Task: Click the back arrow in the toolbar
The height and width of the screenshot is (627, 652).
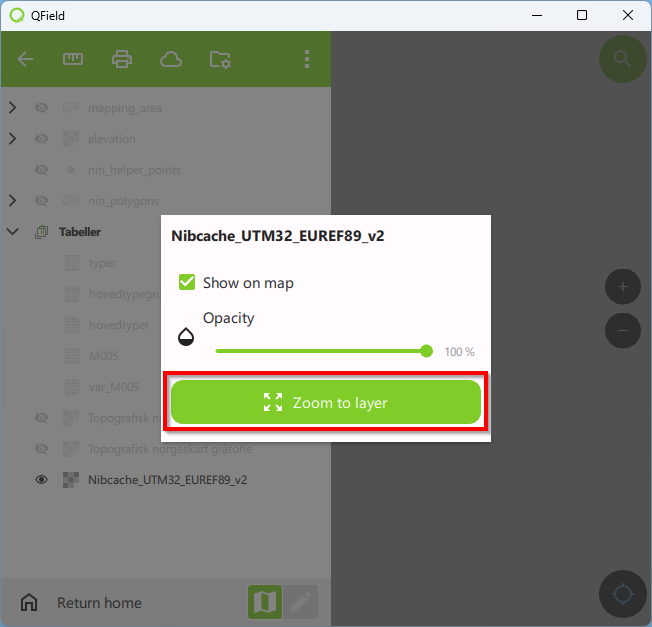Action: [x=25, y=59]
